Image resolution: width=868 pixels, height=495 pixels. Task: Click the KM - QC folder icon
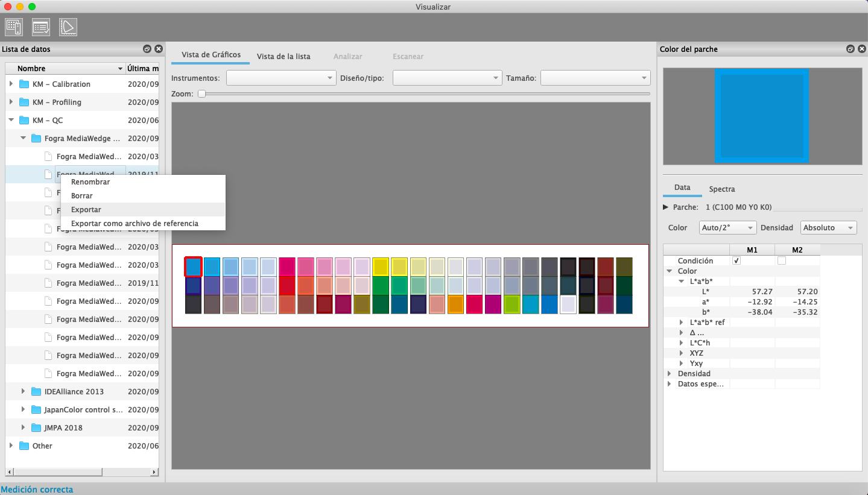(x=24, y=120)
